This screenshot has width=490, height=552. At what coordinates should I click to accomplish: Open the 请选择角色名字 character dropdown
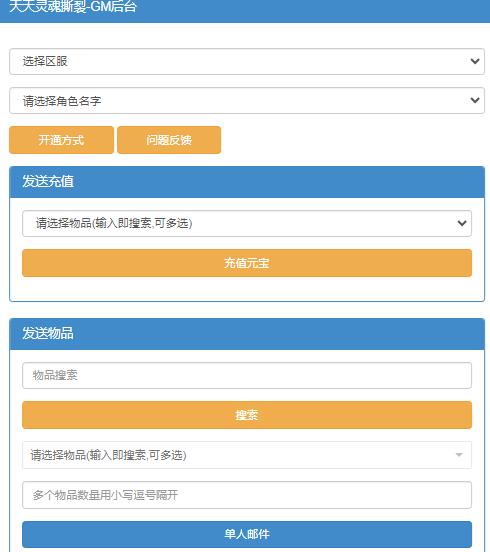247,101
